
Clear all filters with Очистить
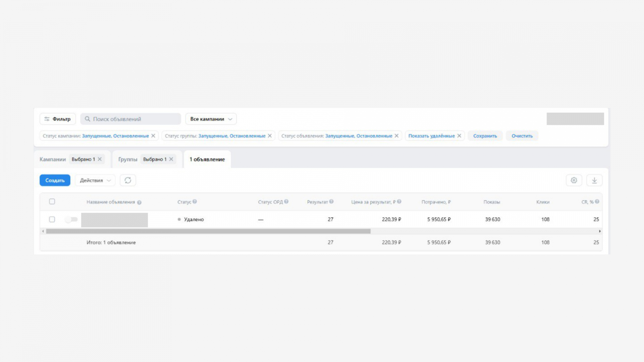point(522,136)
